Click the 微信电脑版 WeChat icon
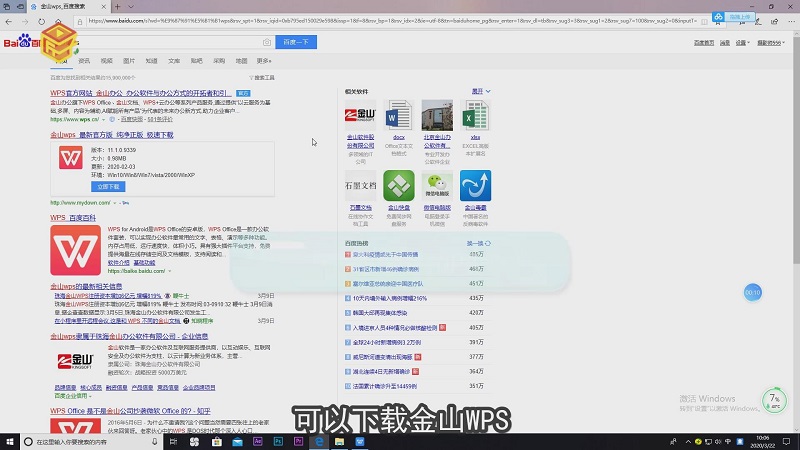800x450 pixels. [437, 186]
